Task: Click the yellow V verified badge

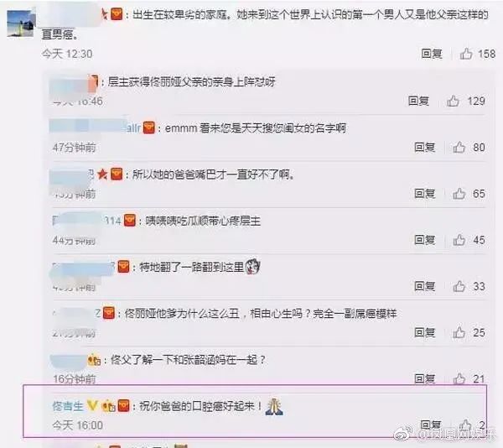Action: click(92, 406)
